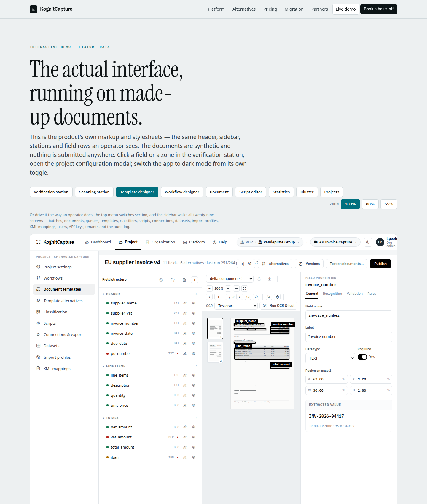Open settings gear for supplier_name field
This screenshot has height=504, width=427.
(x=194, y=303)
